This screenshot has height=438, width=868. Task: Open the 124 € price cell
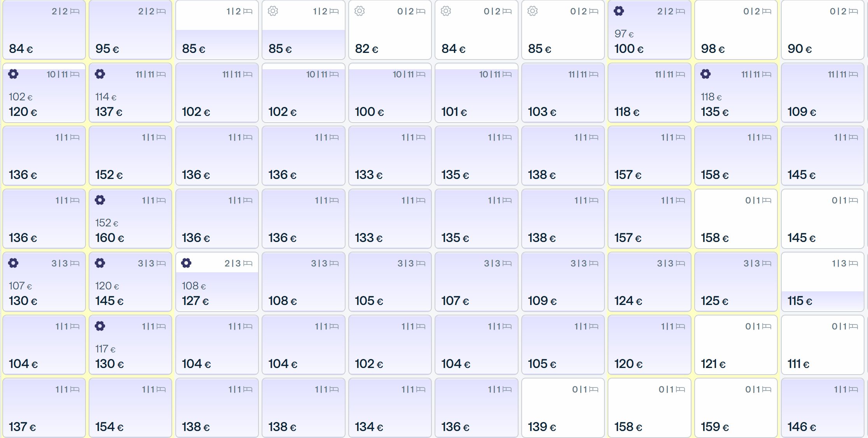[x=650, y=282]
